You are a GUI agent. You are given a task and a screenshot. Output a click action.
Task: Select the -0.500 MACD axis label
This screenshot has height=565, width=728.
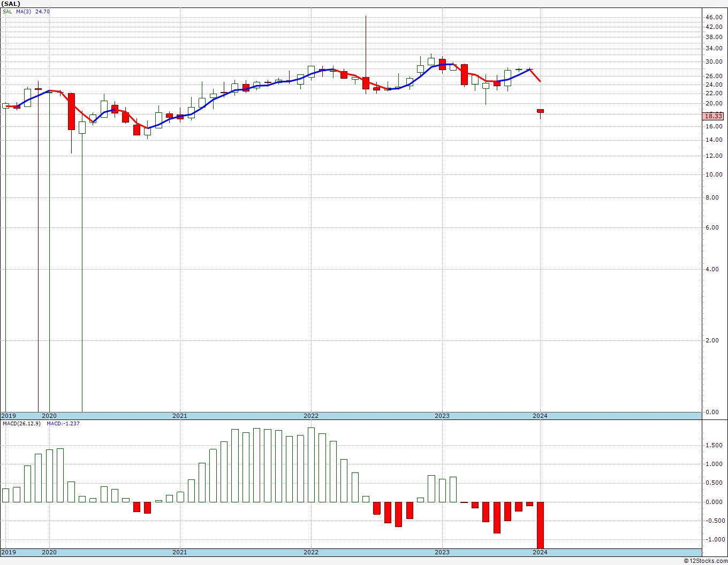tap(715, 521)
